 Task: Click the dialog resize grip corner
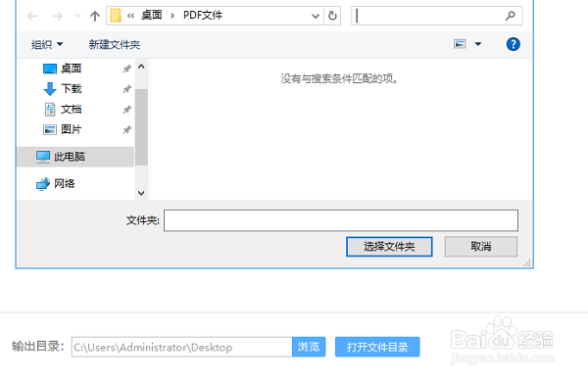click(x=527, y=263)
